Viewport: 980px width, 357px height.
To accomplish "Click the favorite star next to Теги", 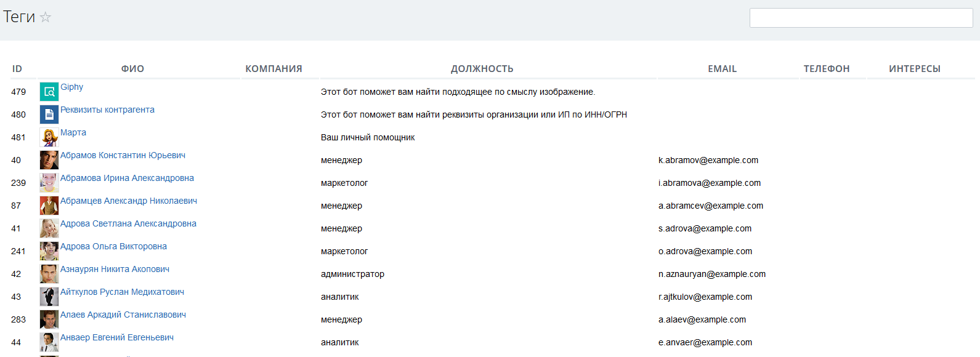I will tap(46, 17).
